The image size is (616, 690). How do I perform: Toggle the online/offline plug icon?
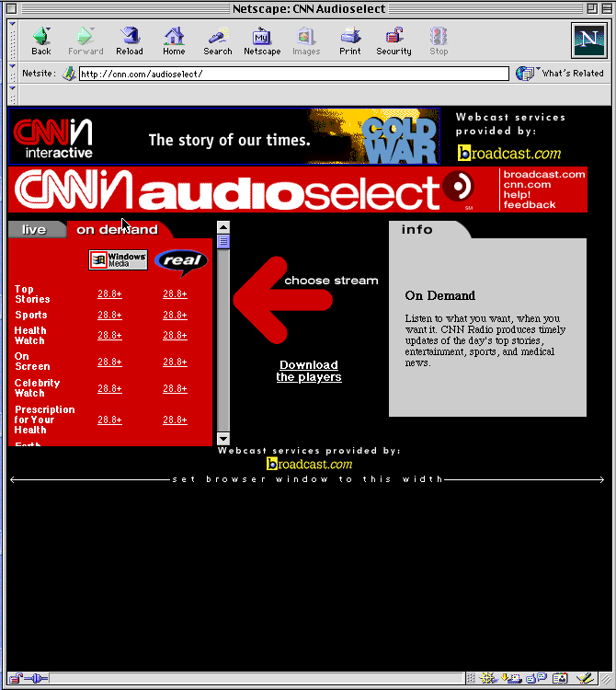tap(36, 678)
